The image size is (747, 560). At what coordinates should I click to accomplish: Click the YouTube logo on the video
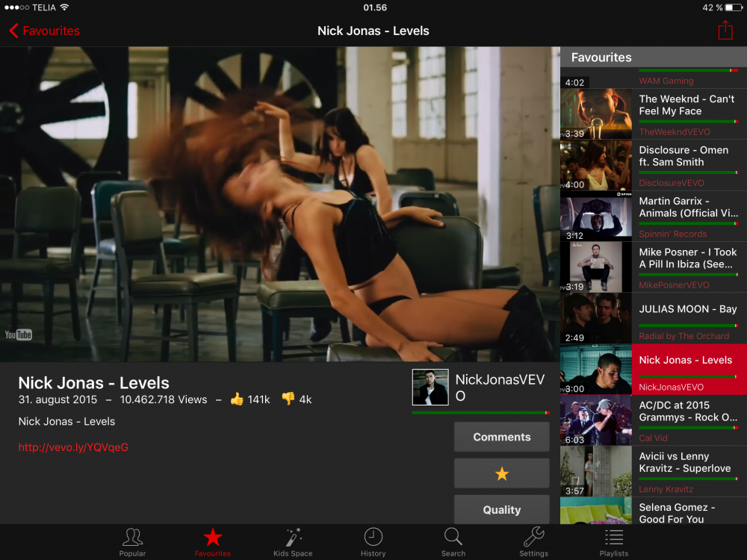tap(18, 335)
